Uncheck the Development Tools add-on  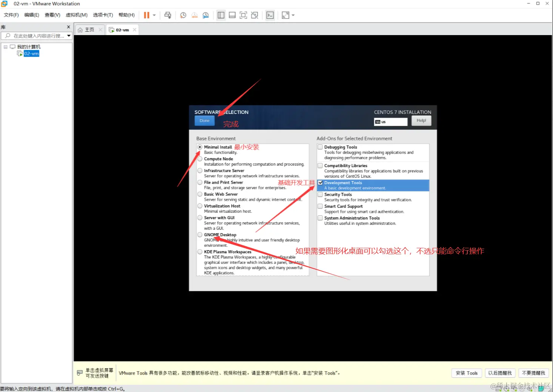click(x=320, y=183)
